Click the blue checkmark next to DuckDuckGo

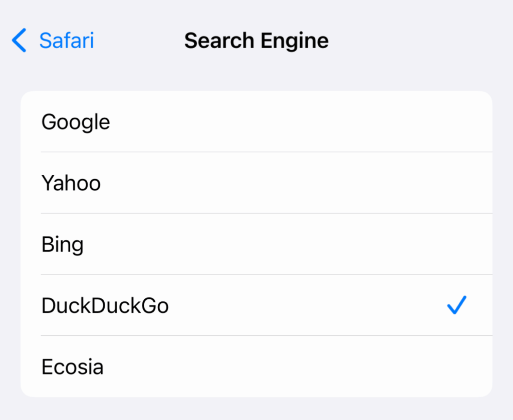point(456,304)
